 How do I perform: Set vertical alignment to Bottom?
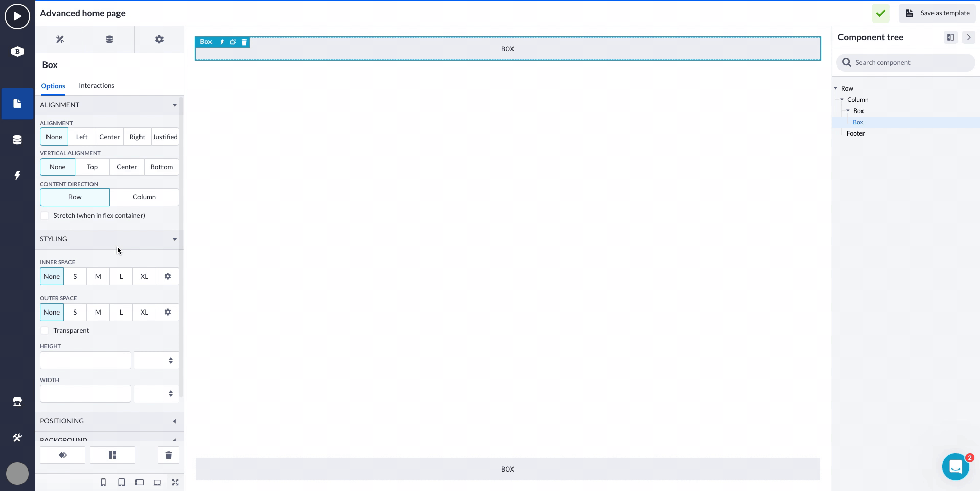[161, 167]
